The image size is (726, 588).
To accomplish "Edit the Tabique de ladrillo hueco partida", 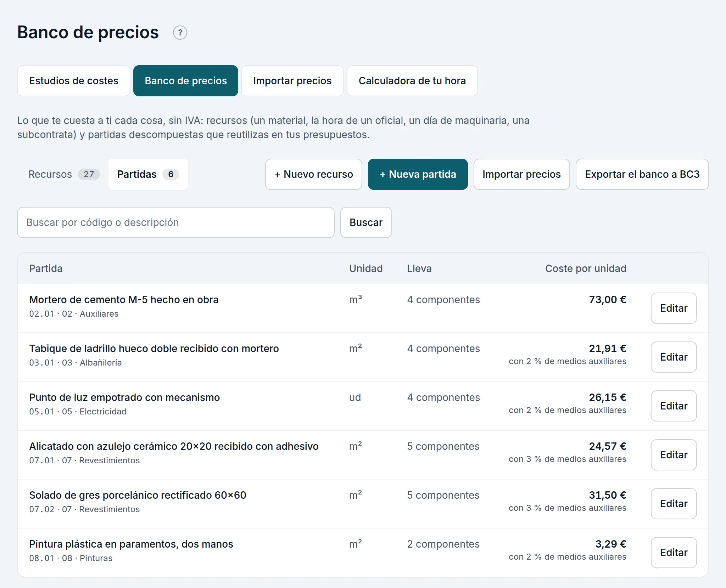I will 674,357.
